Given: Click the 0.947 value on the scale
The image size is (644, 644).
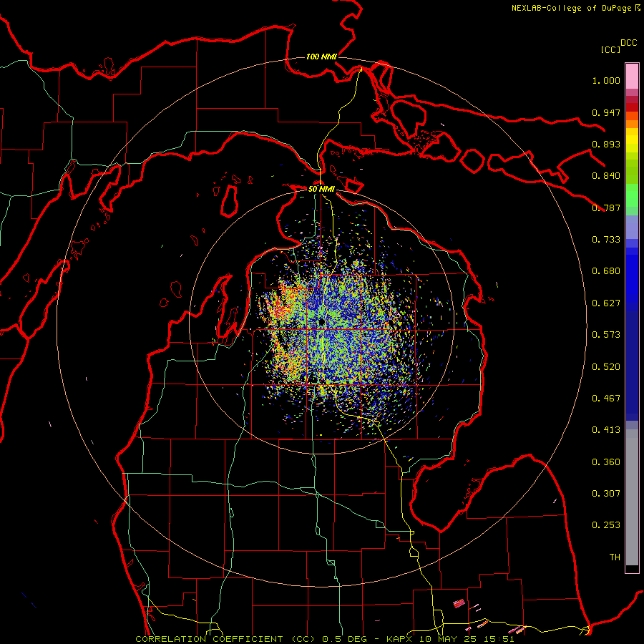Looking at the screenshot, I should click(606, 112).
